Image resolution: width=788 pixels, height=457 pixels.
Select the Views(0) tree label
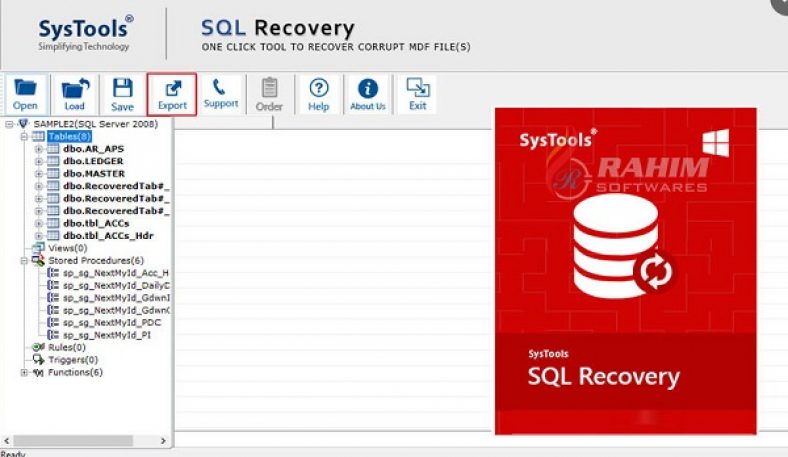tap(68, 248)
